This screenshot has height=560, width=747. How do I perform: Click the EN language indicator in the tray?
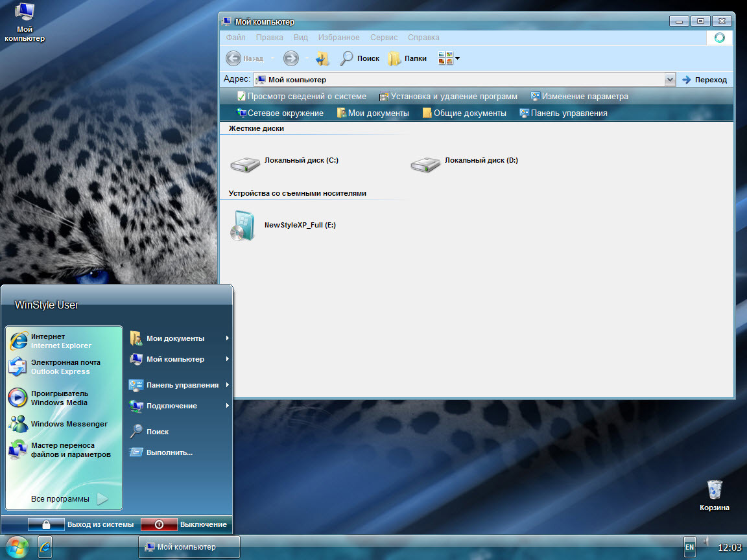coord(689,547)
